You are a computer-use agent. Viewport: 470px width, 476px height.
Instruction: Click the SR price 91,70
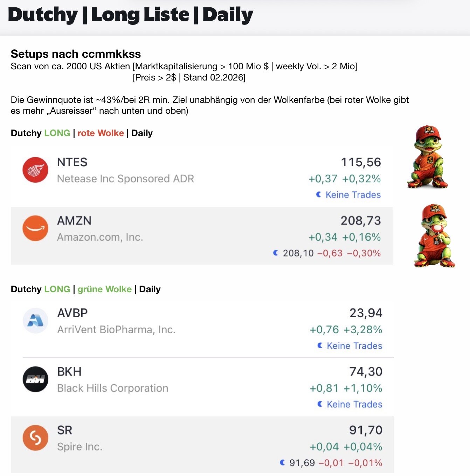point(366,430)
